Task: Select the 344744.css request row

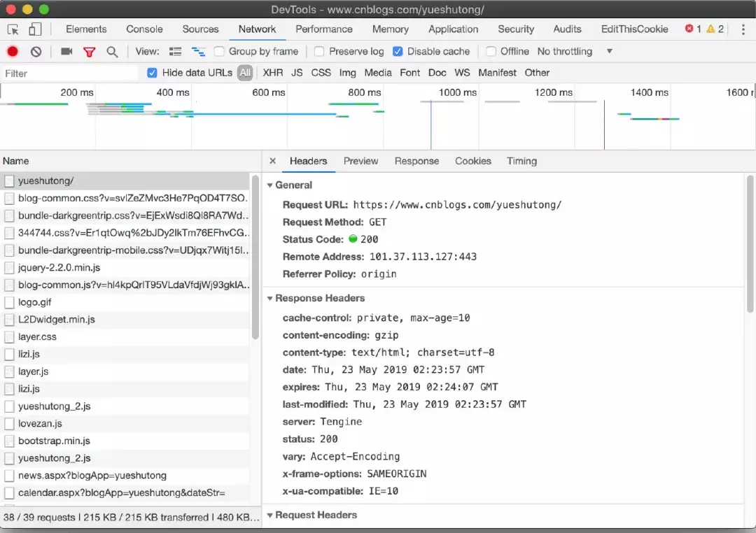Action: coord(125,233)
